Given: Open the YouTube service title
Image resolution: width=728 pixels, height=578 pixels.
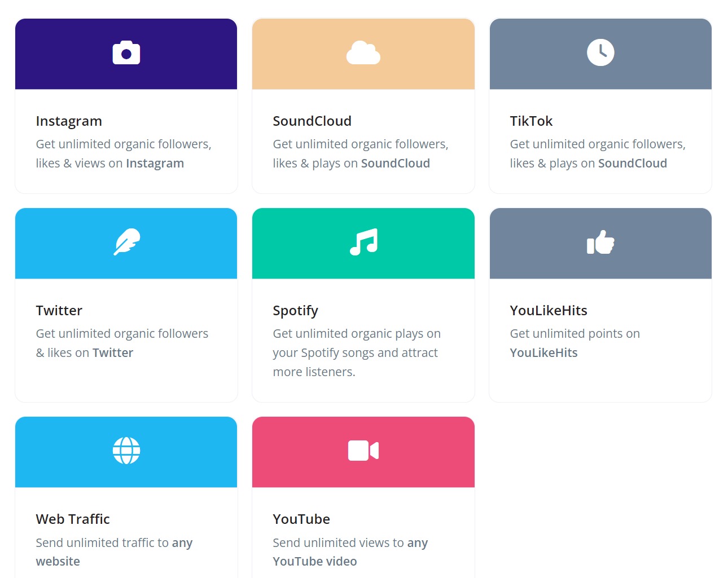Looking at the screenshot, I should pyautogui.click(x=301, y=519).
